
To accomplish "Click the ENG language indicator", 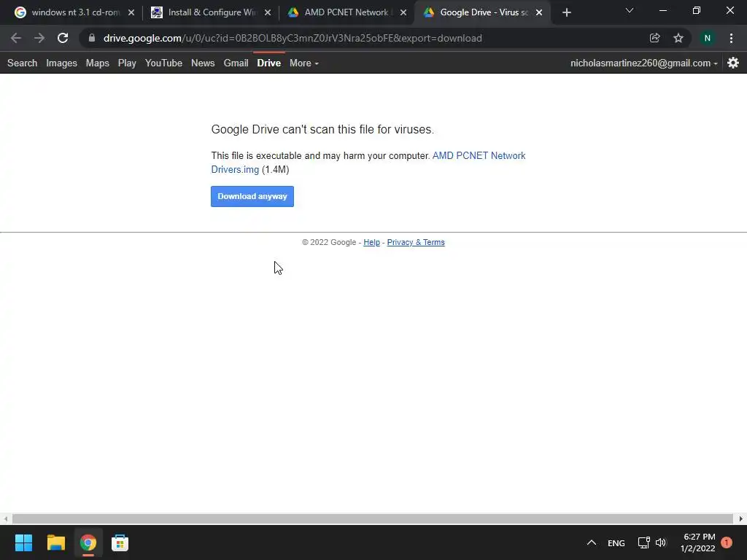I will pos(616,542).
